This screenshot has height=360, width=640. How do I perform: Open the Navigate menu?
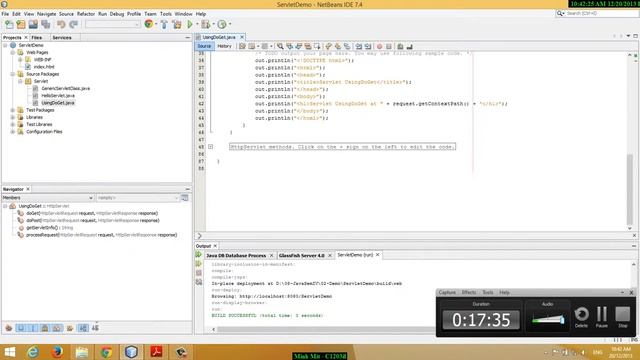pos(47,14)
